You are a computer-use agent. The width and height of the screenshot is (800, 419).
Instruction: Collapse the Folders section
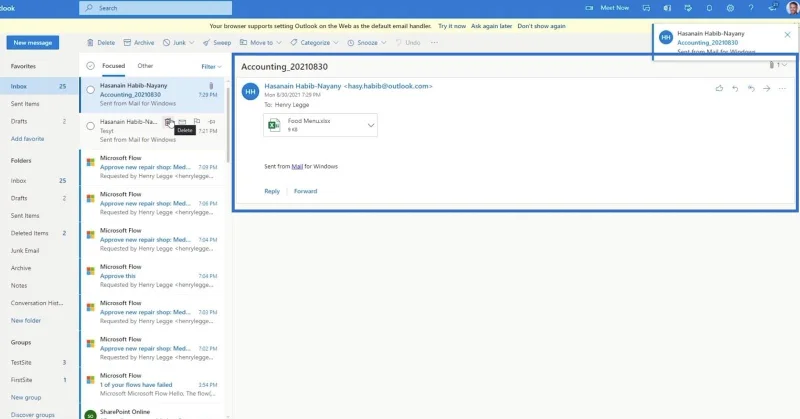click(21, 161)
